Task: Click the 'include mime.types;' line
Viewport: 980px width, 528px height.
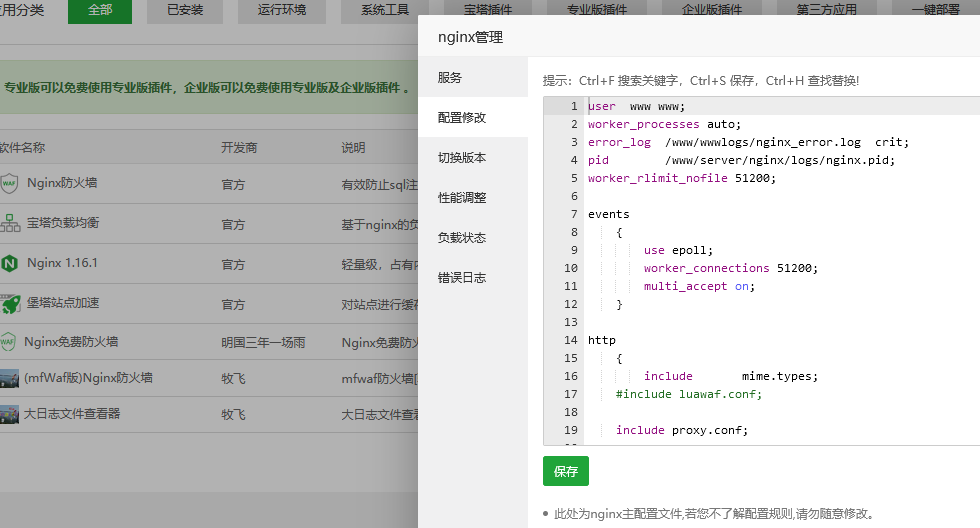Action: click(x=731, y=377)
